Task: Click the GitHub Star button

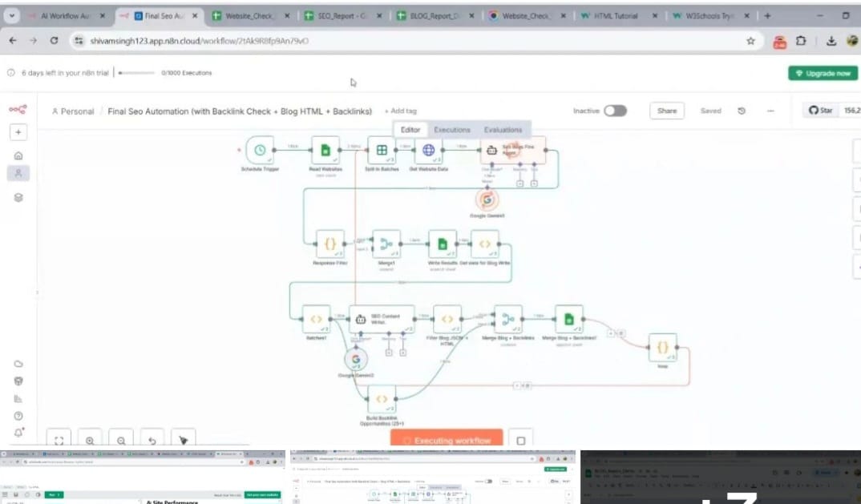Action: (820, 111)
